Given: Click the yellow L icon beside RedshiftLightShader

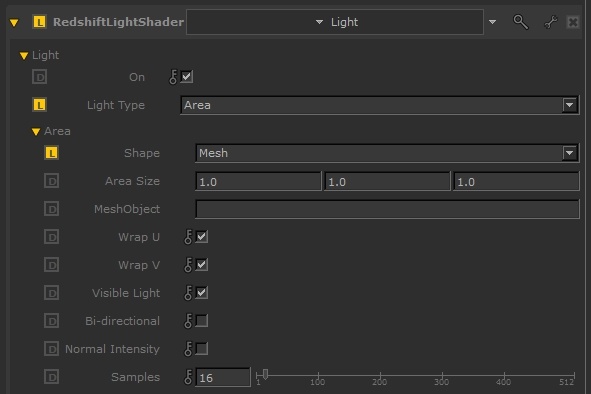Looking at the screenshot, I should pos(40,22).
